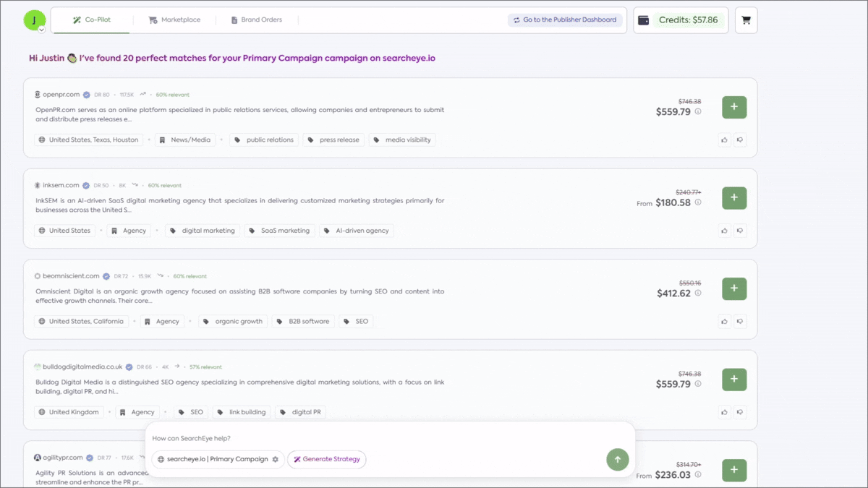Thumbs up the openpr.com match

click(724, 140)
